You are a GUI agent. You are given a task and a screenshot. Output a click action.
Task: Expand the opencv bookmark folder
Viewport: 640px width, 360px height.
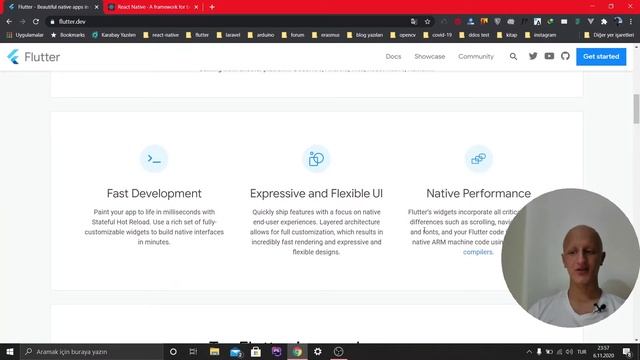pos(403,35)
